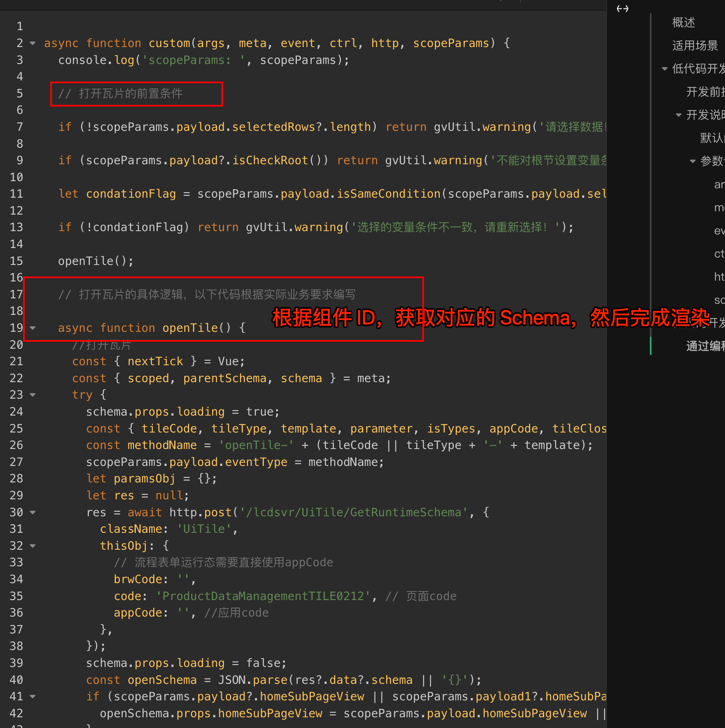Fold the try block at line 23
Image resolution: width=725 pixels, height=728 pixels.
click(x=33, y=395)
